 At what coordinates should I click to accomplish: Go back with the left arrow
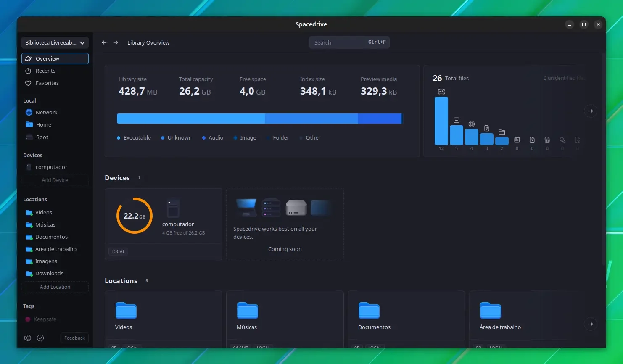(104, 42)
